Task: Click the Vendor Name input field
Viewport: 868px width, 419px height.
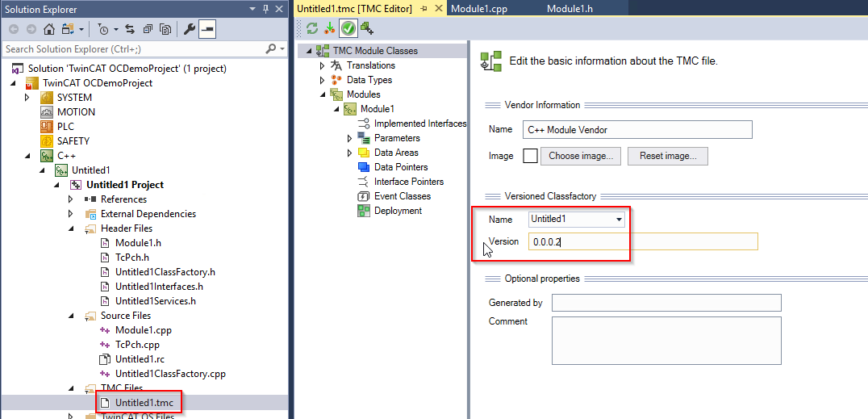Action: click(638, 130)
